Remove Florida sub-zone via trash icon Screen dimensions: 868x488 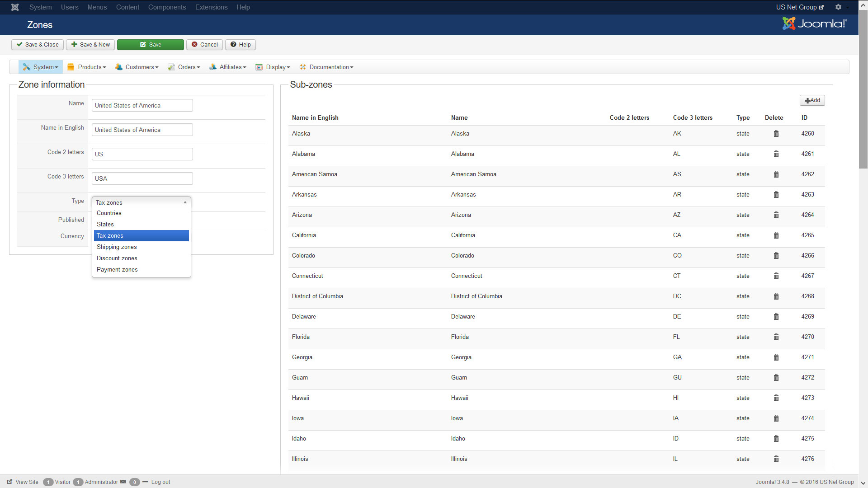[776, 337]
